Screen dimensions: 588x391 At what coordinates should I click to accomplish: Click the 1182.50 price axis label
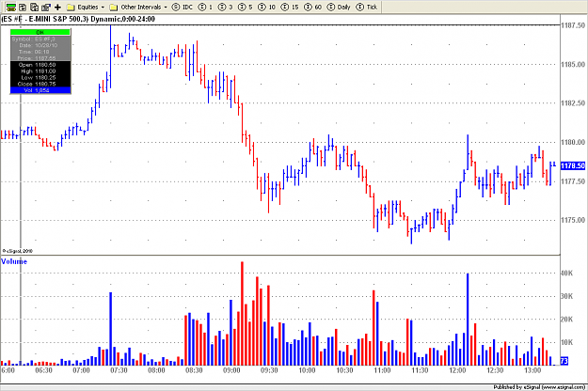tap(573, 103)
